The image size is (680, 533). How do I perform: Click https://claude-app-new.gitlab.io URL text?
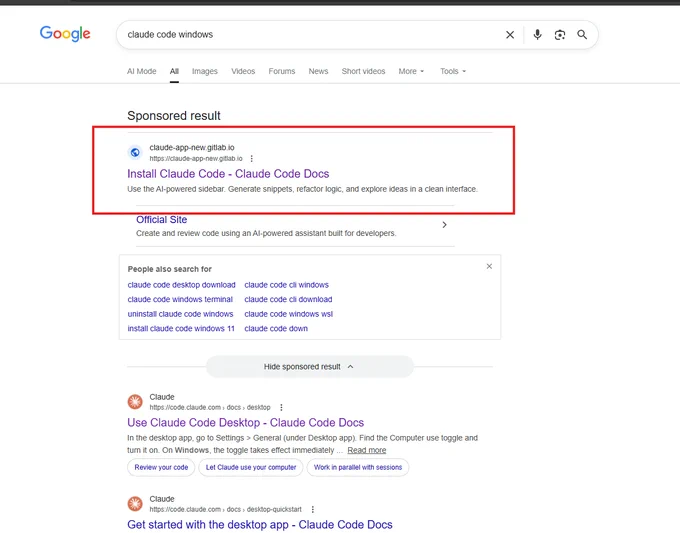click(196, 159)
